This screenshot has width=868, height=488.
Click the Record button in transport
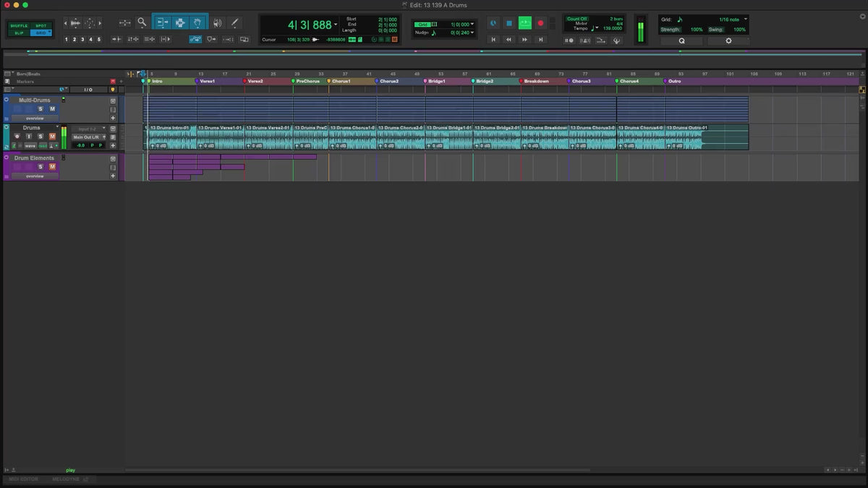(x=540, y=23)
